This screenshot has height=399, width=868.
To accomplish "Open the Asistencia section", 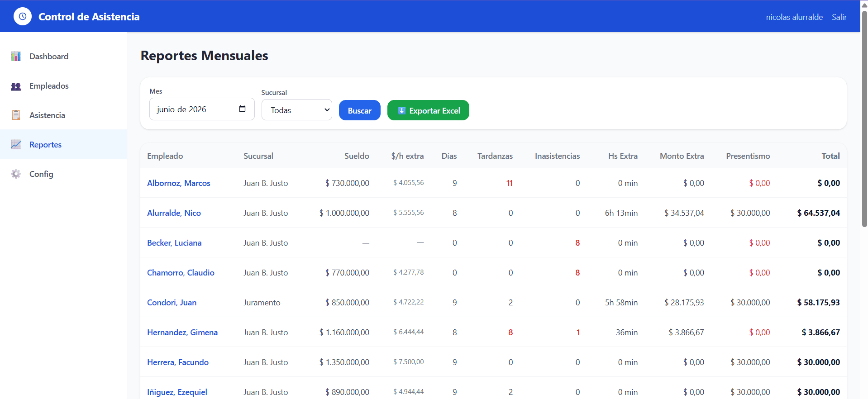I will tap(63, 115).
